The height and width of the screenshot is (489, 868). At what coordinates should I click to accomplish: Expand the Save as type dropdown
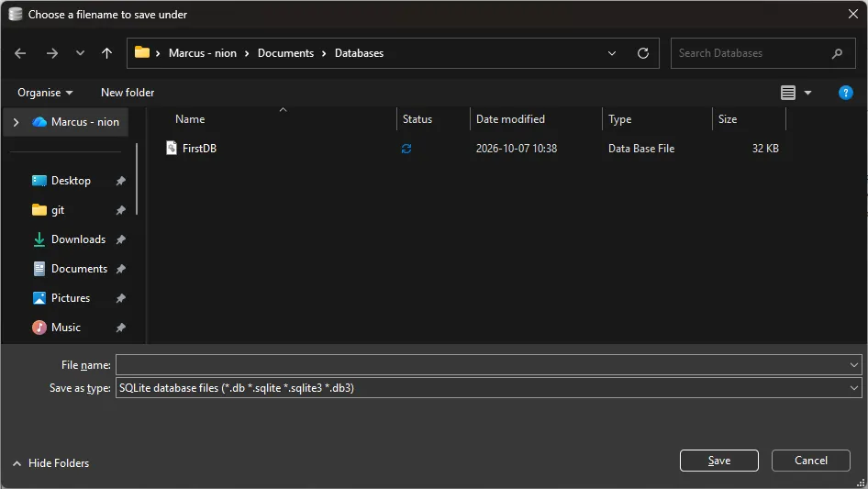tap(853, 388)
